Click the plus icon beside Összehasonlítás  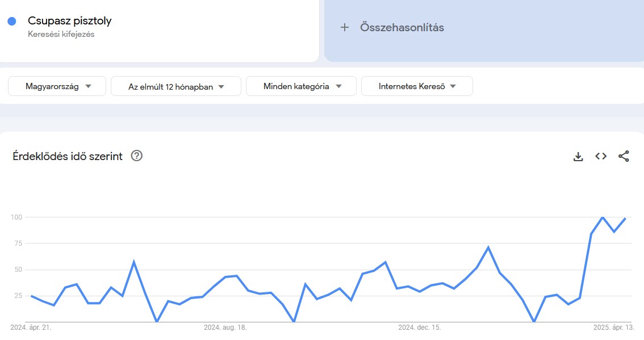coord(344,27)
